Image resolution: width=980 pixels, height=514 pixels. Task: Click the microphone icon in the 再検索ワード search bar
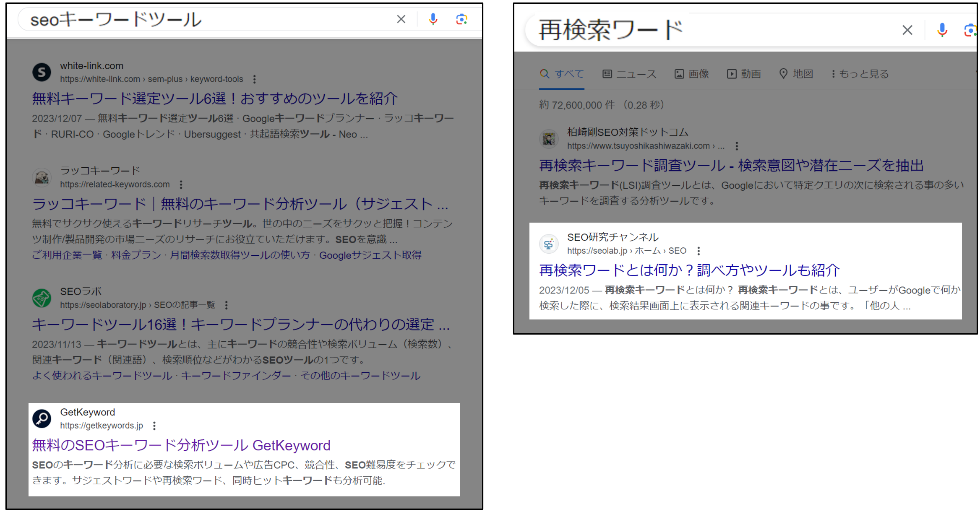coord(942,30)
